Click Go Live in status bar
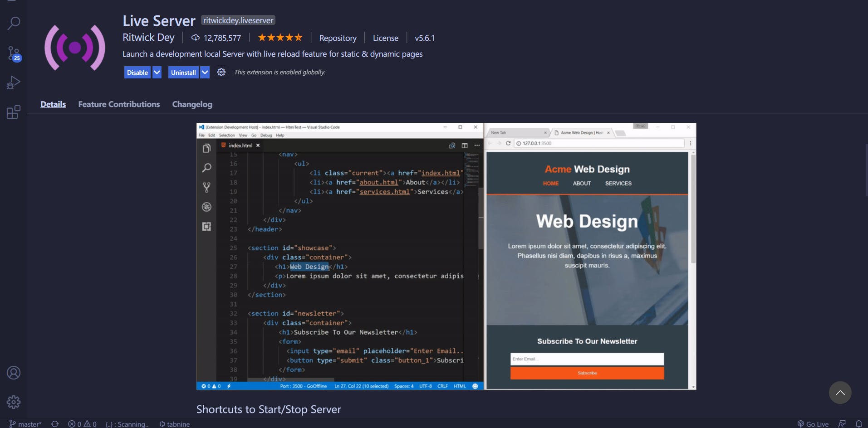The image size is (868, 428). [x=813, y=424]
